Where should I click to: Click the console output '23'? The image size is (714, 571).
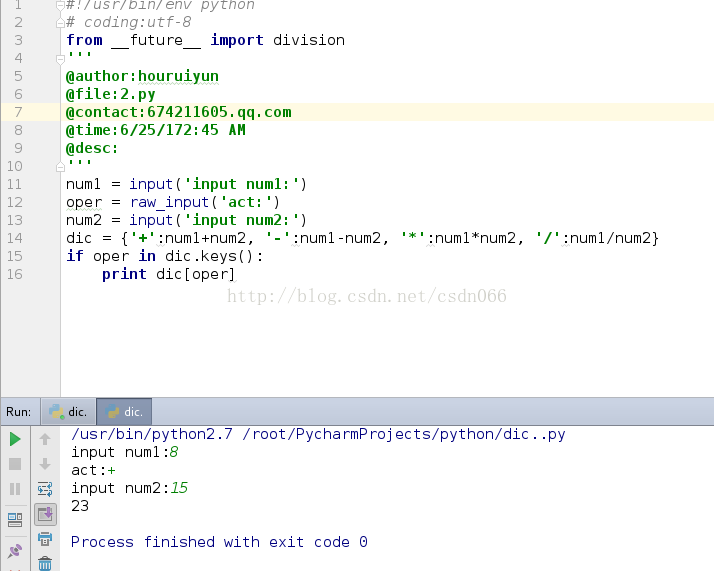[x=80, y=506]
